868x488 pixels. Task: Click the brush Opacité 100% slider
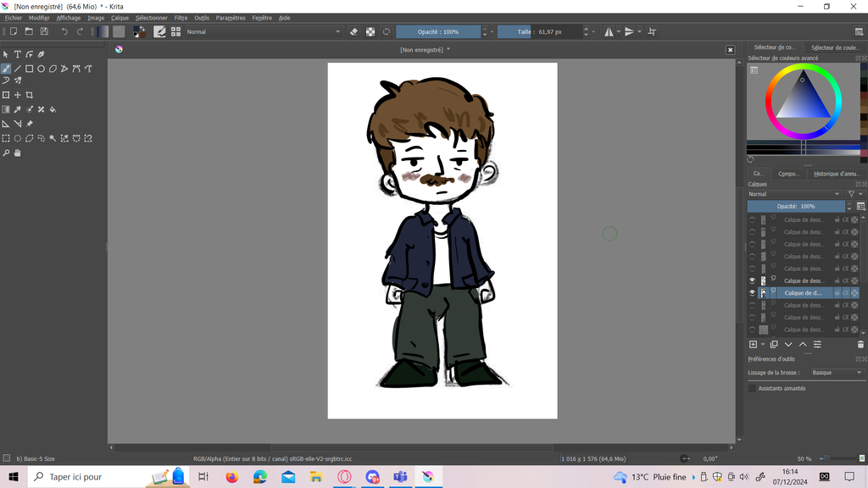coord(438,31)
